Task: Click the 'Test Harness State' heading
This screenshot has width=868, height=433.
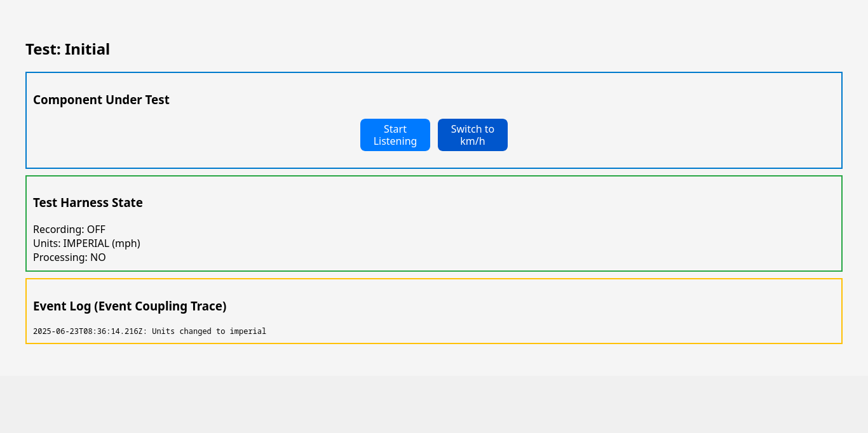Action: pos(88,203)
